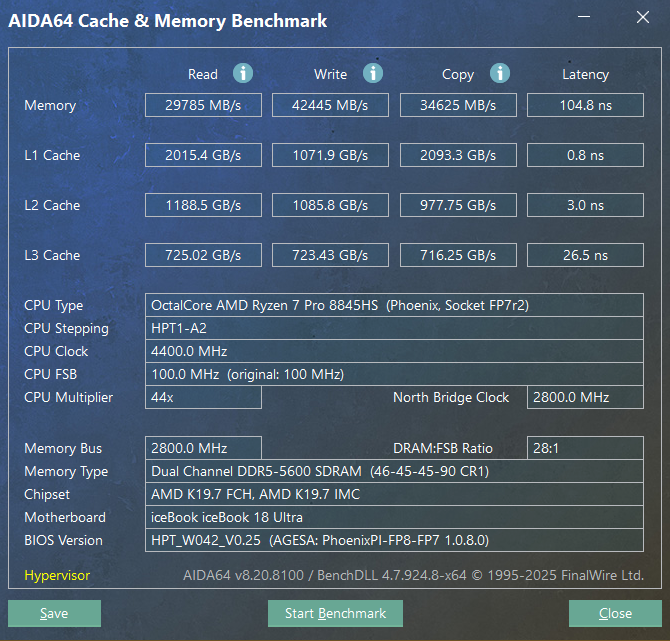Select L1 Cache write 1071.9 GB/s
The height and width of the screenshot is (641, 670).
coord(330,155)
